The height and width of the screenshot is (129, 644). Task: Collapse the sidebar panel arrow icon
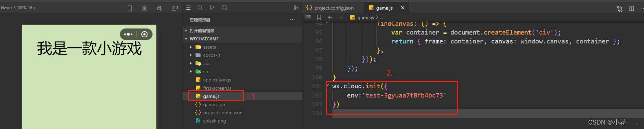click(x=296, y=8)
